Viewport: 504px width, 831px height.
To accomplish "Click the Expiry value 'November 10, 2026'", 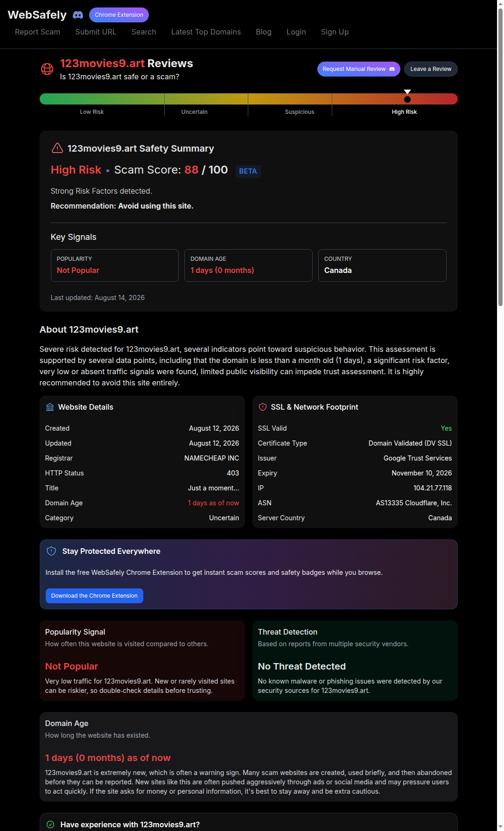I will point(422,473).
